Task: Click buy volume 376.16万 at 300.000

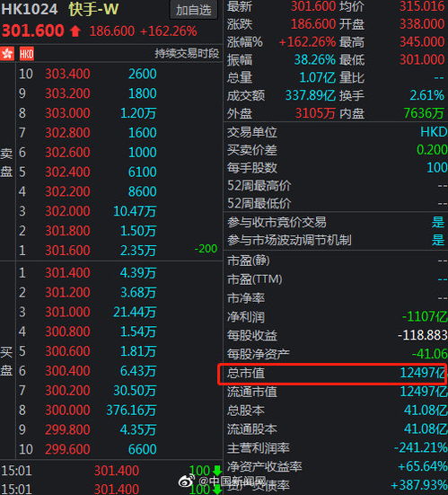Action: [131, 410]
